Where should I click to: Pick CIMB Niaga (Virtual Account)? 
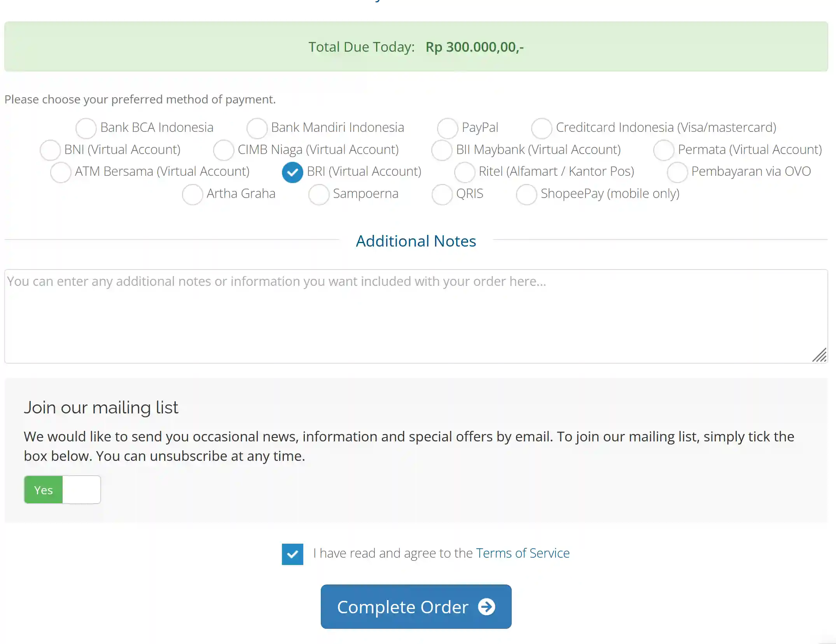click(224, 150)
